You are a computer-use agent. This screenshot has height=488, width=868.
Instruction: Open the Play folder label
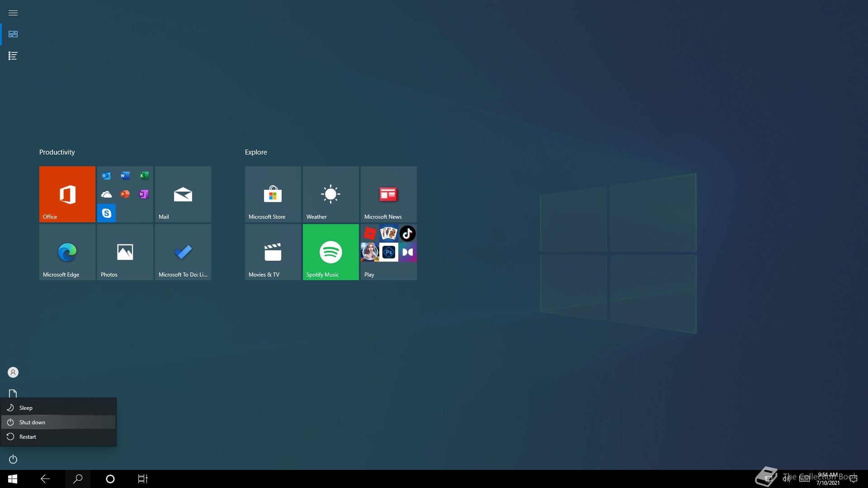(369, 275)
